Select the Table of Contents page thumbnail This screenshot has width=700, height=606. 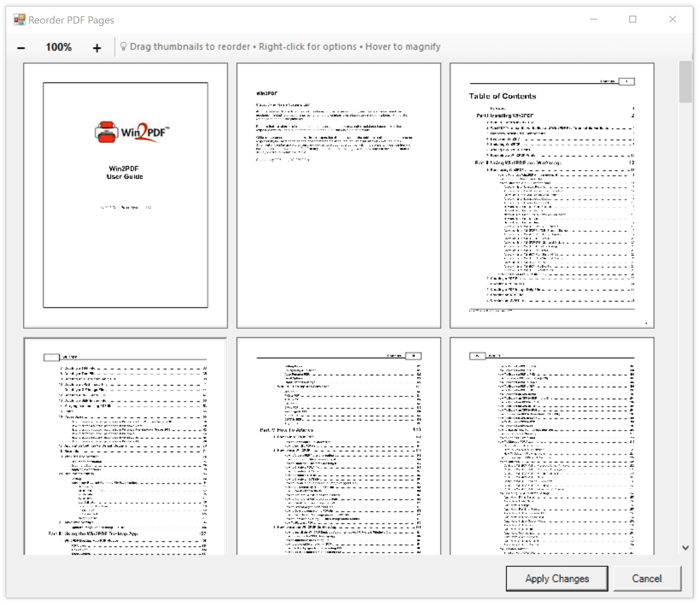point(552,195)
